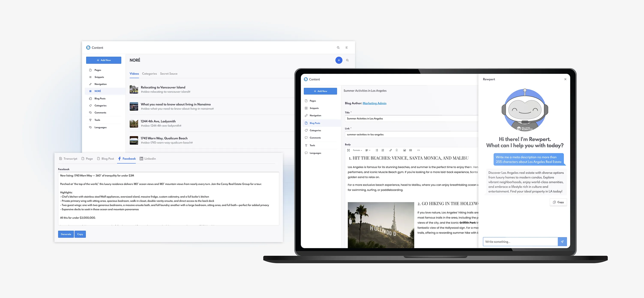The height and width of the screenshot is (298, 644).
Task: Open 'What you need to know about living in Nanaimo'
Action: pyautogui.click(x=175, y=104)
